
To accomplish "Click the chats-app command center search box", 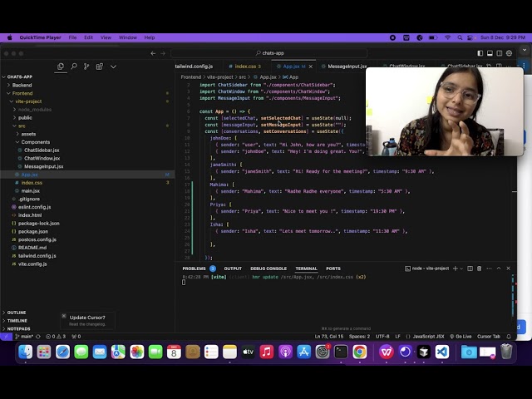I will tap(269, 53).
